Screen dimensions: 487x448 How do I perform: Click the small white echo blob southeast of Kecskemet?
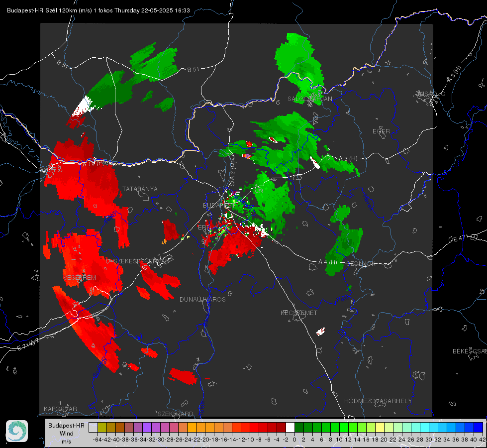[x=320, y=332]
